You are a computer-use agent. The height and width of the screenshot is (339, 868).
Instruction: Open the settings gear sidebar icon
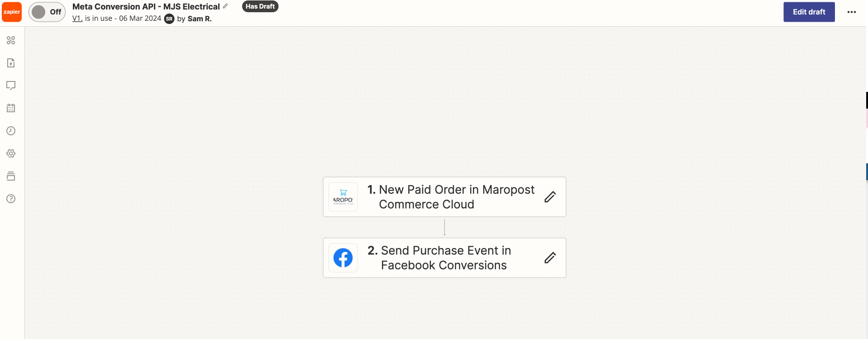tap(11, 153)
